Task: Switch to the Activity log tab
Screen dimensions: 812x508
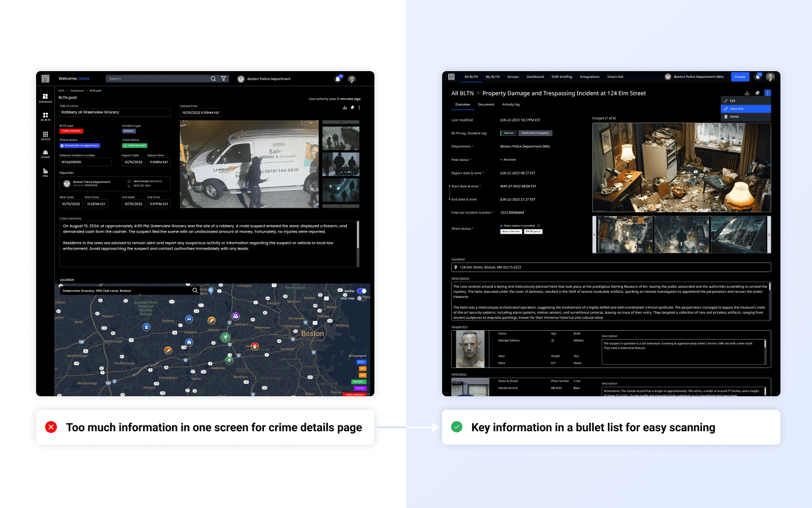Action: pyautogui.click(x=511, y=104)
